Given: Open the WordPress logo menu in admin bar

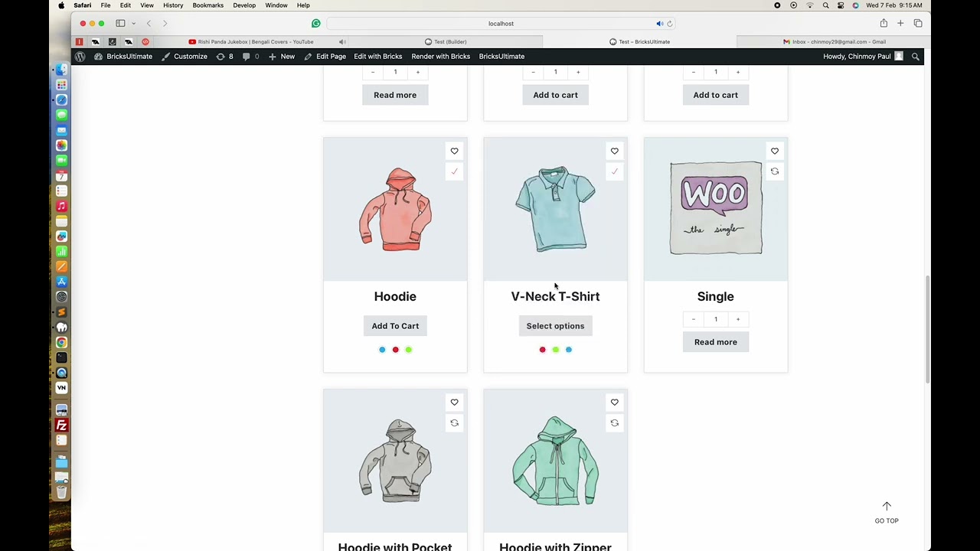Looking at the screenshot, I should click(80, 57).
